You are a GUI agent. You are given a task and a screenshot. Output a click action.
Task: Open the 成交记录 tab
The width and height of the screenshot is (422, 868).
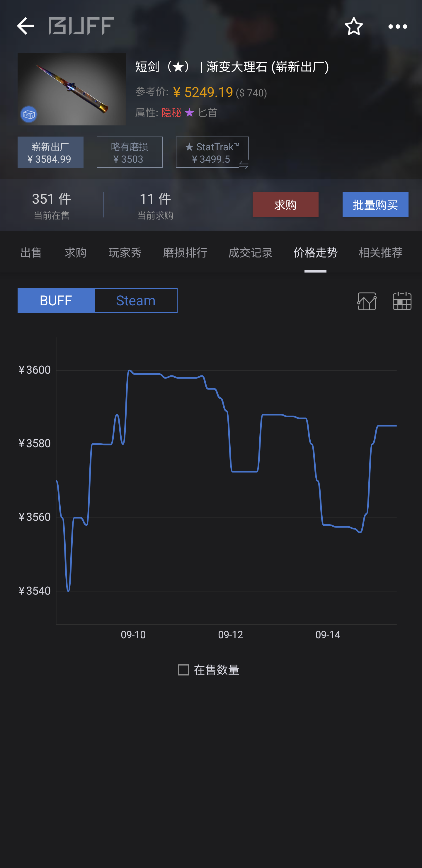(x=251, y=252)
